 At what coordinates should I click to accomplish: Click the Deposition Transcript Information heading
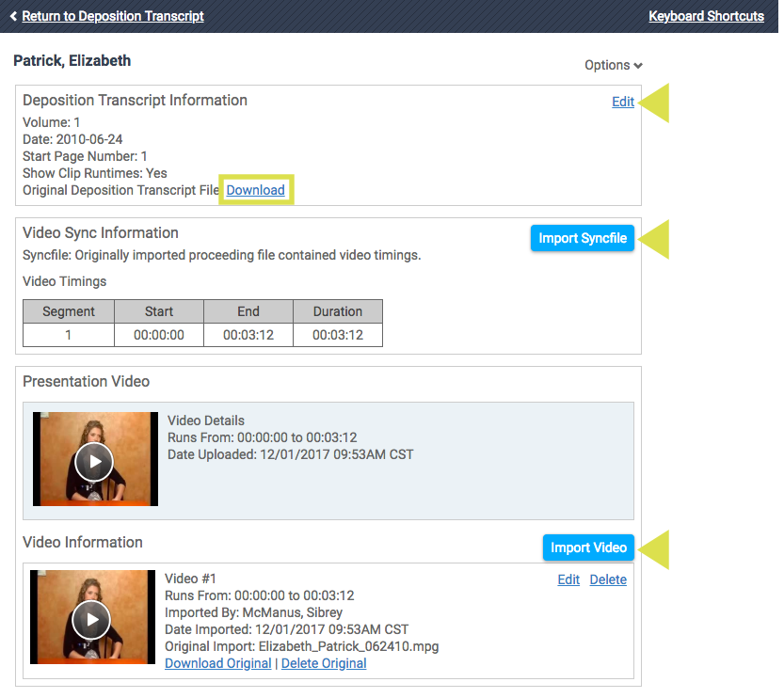click(135, 101)
